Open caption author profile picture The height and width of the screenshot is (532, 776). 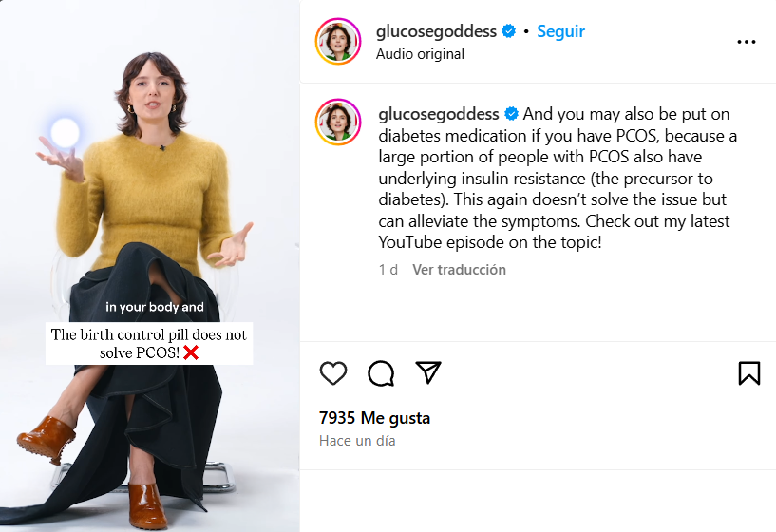(x=338, y=122)
